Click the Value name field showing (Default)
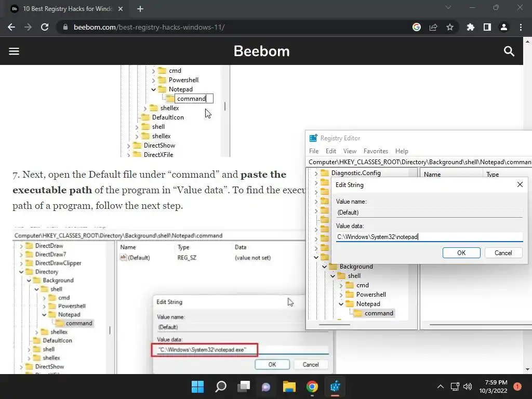This screenshot has width=532, height=399. pos(429,212)
